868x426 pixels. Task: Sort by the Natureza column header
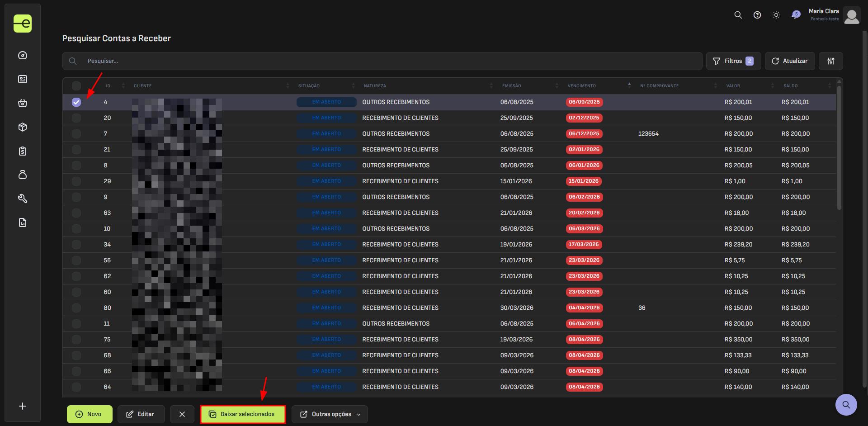(375, 86)
